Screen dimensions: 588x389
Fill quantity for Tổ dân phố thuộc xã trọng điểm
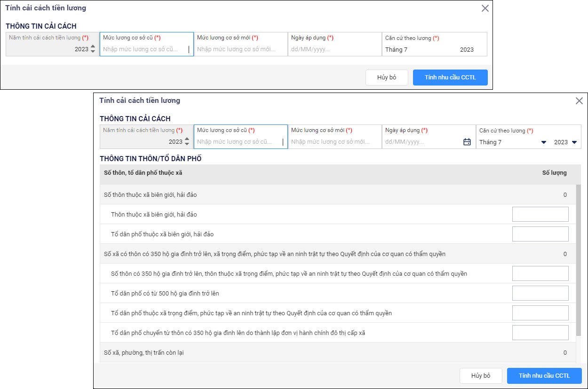(x=540, y=313)
